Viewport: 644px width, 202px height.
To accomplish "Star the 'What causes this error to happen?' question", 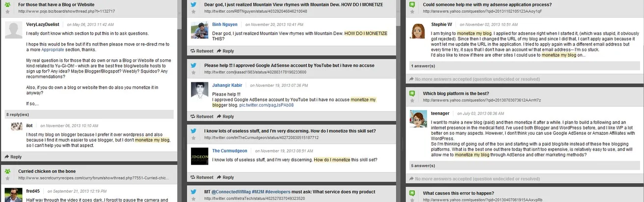I will point(412,200).
